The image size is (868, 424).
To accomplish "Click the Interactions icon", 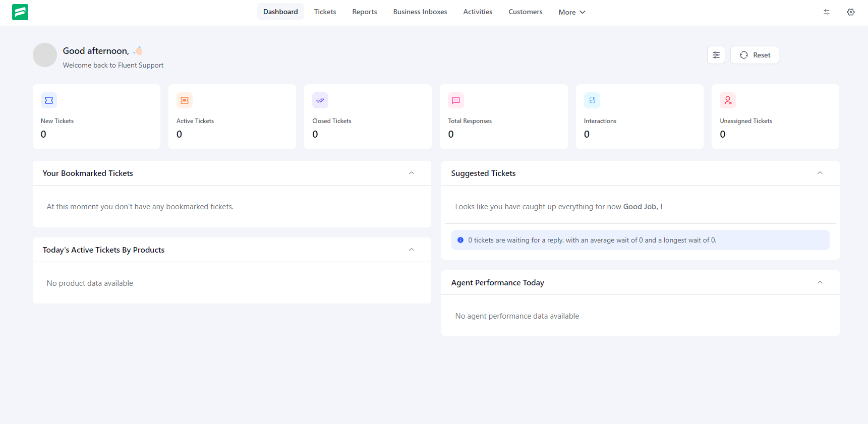I will point(592,100).
